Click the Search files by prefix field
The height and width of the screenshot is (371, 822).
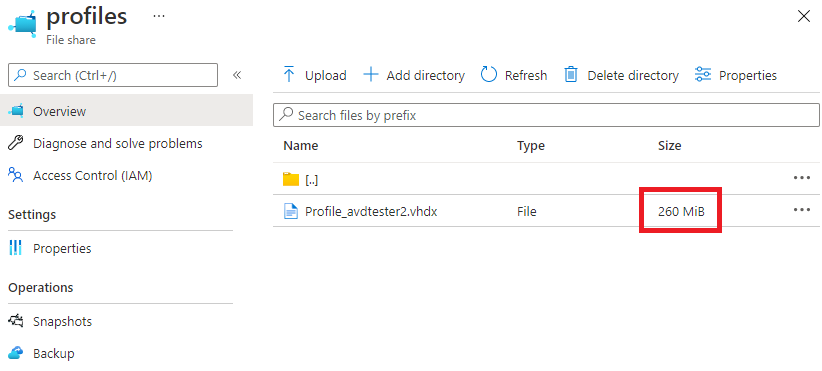click(x=546, y=115)
